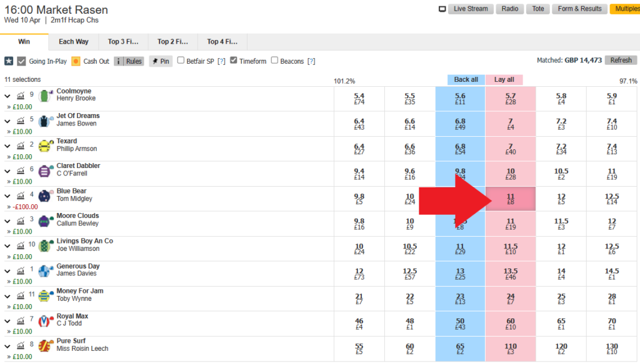This screenshot has height=364, width=640.
Task: Click the dark silks icon for Blue Bear
Action: [x=45, y=196]
